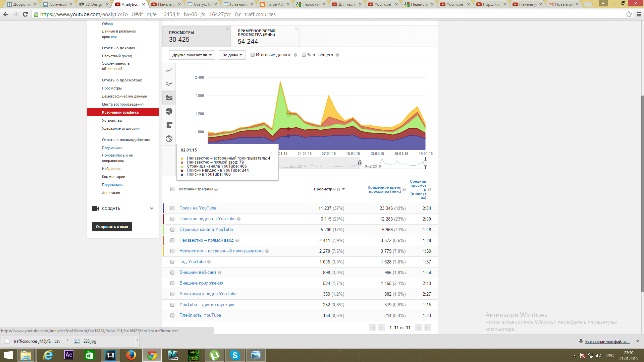Toggle 'Итоговые данные' checkbox

click(x=253, y=55)
